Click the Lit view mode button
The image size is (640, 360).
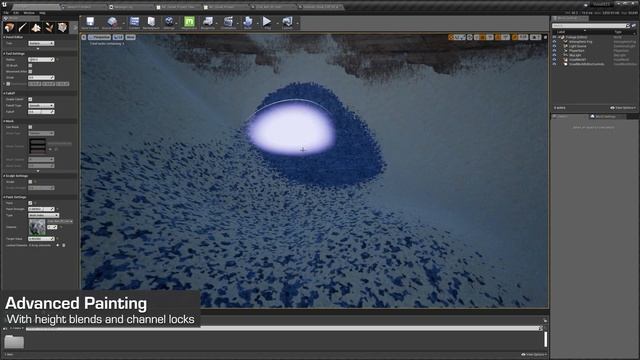point(118,37)
